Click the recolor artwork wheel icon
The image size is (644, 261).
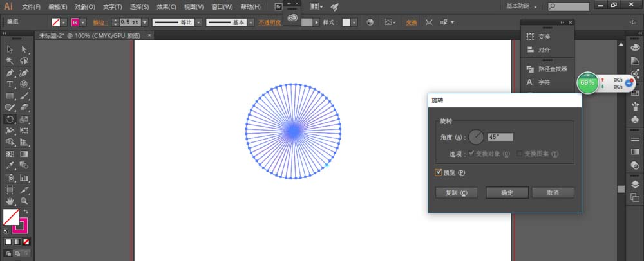[x=370, y=22]
